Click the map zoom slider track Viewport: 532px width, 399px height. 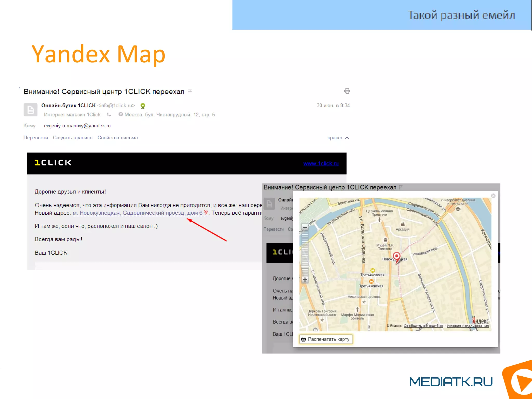305,253
